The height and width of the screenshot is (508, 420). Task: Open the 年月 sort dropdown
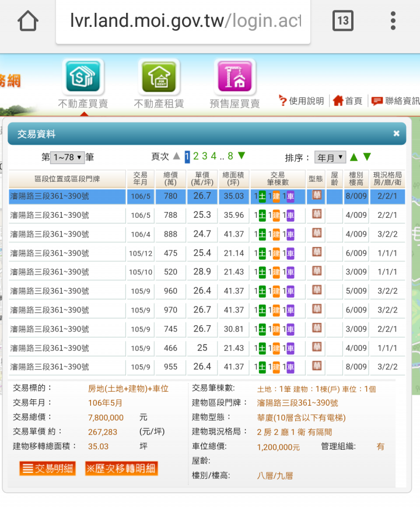click(x=330, y=158)
